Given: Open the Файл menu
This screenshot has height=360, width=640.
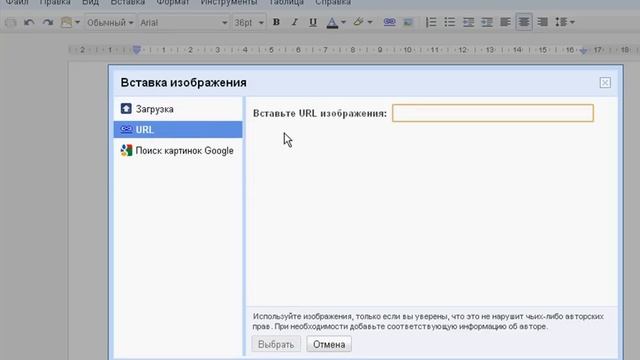Looking at the screenshot, I should coord(17,2).
